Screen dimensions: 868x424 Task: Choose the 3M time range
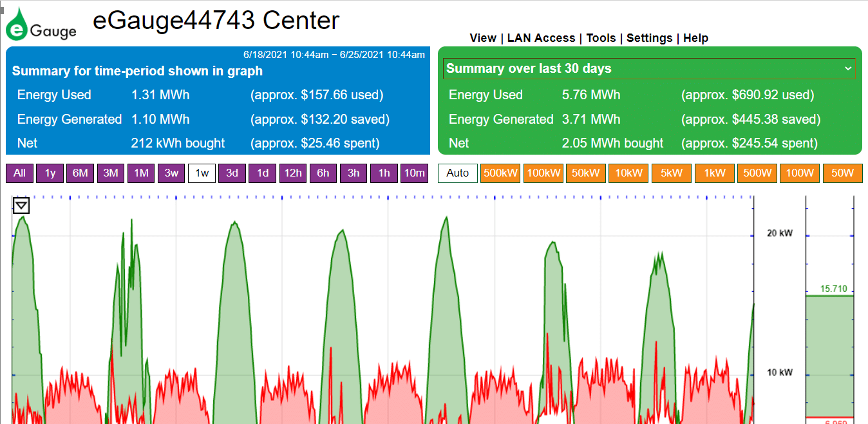click(x=111, y=173)
